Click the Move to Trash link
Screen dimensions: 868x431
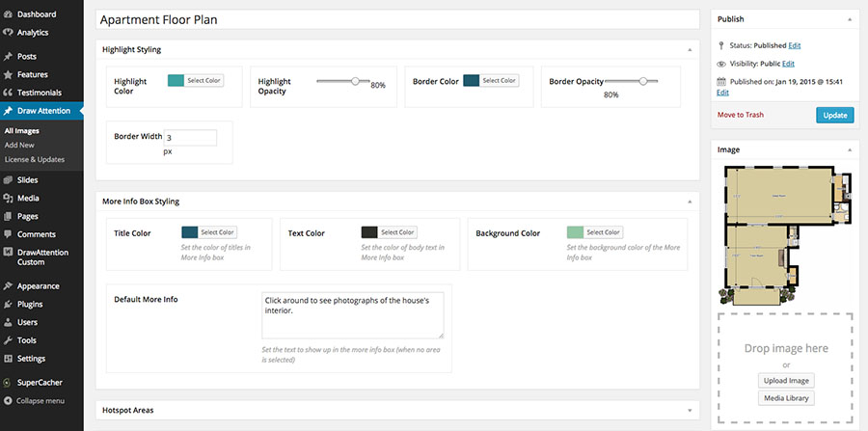point(741,115)
